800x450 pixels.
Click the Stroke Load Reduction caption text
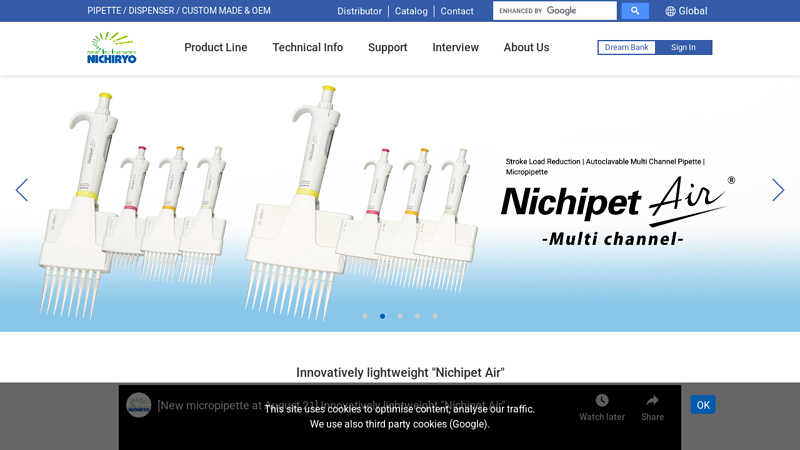click(605, 166)
